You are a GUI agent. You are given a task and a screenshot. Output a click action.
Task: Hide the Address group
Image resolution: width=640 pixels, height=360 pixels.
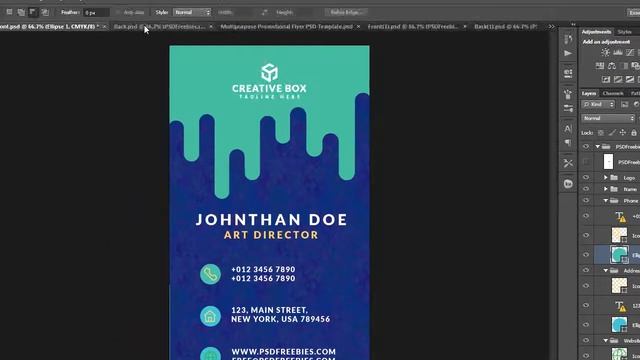click(x=586, y=270)
